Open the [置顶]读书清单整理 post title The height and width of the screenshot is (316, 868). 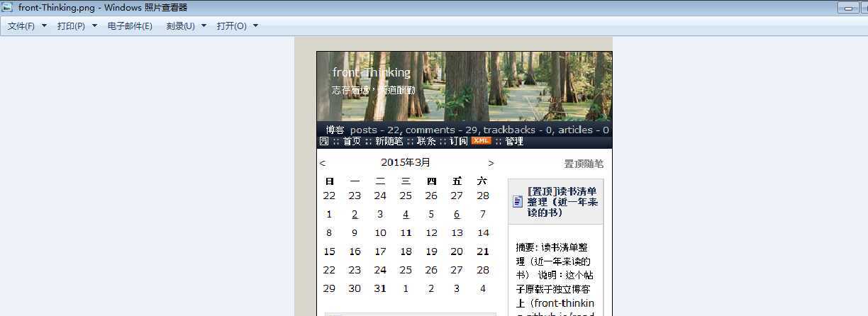pyautogui.click(x=562, y=202)
